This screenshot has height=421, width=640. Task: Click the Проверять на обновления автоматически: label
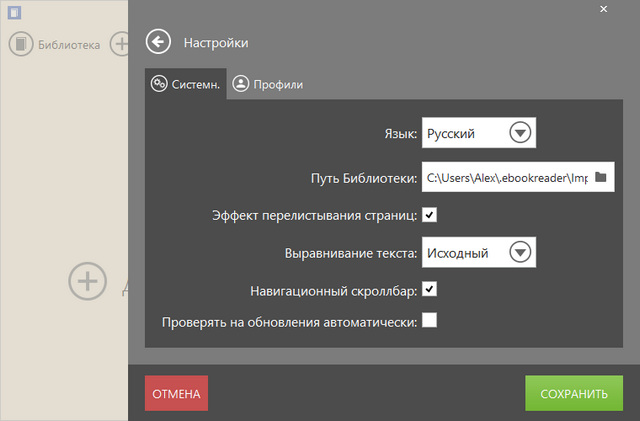[289, 322]
